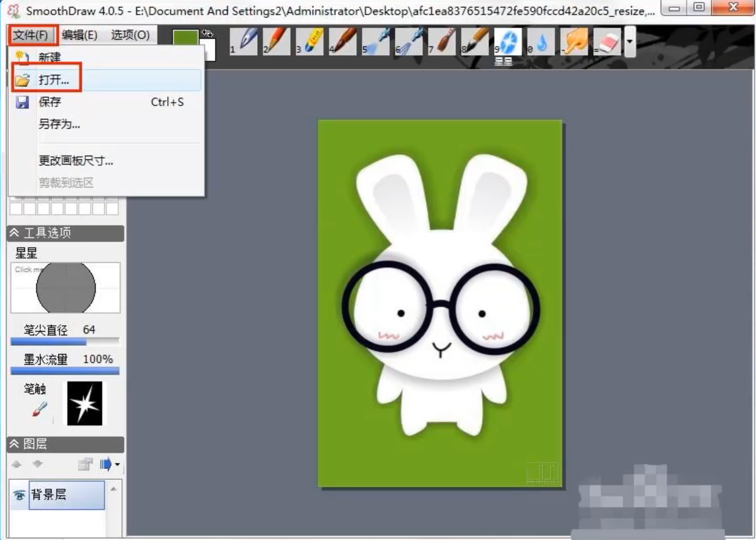Select the pen tool numbered 1

(x=244, y=42)
